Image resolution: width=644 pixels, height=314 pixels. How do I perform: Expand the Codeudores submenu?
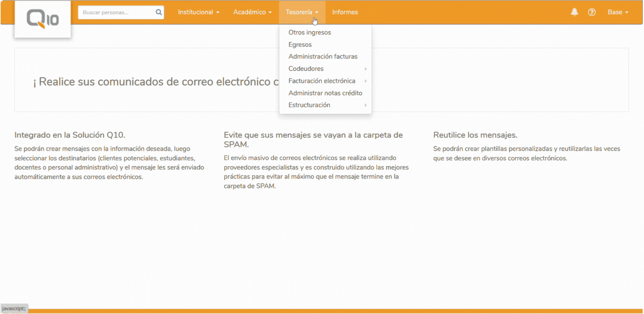[306, 69]
